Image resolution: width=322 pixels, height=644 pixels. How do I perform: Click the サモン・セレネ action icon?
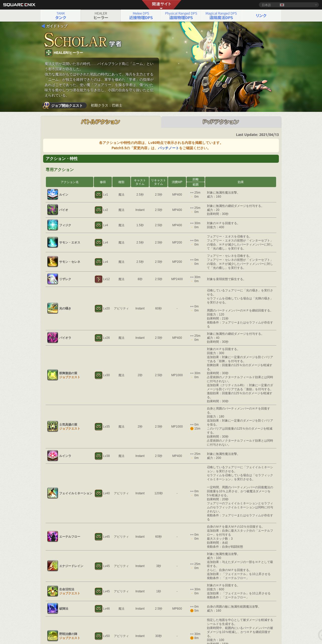tap(53, 262)
